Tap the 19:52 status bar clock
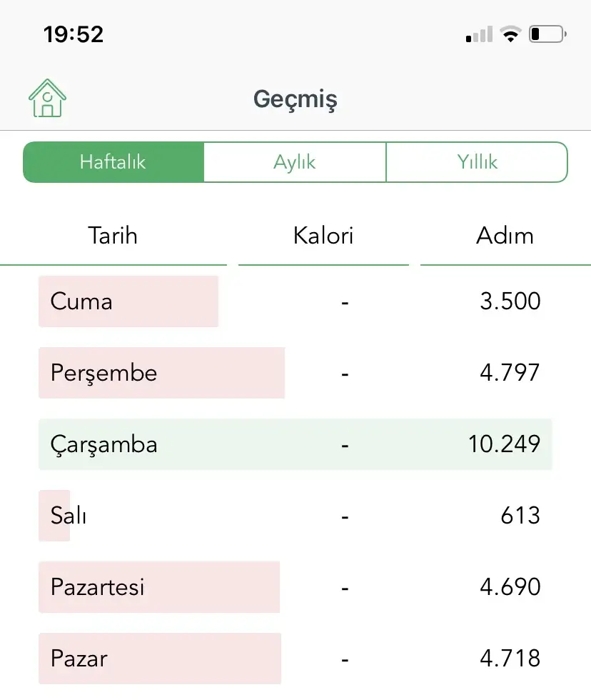This screenshot has height=700, width=591. [74, 34]
